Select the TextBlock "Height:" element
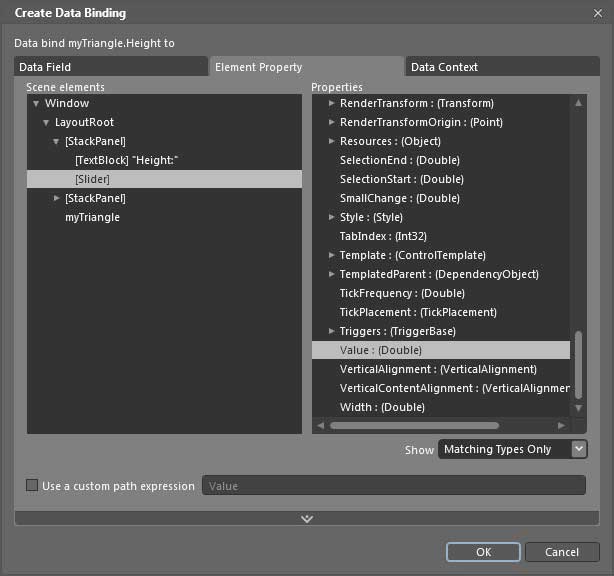Image resolution: width=614 pixels, height=576 pixels. 126,160
